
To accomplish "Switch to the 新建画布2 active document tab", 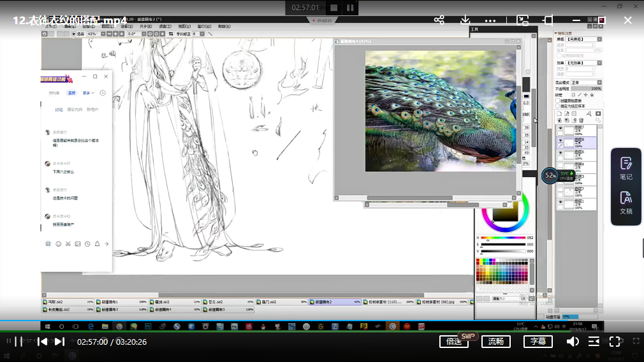I will pos(335,301).
